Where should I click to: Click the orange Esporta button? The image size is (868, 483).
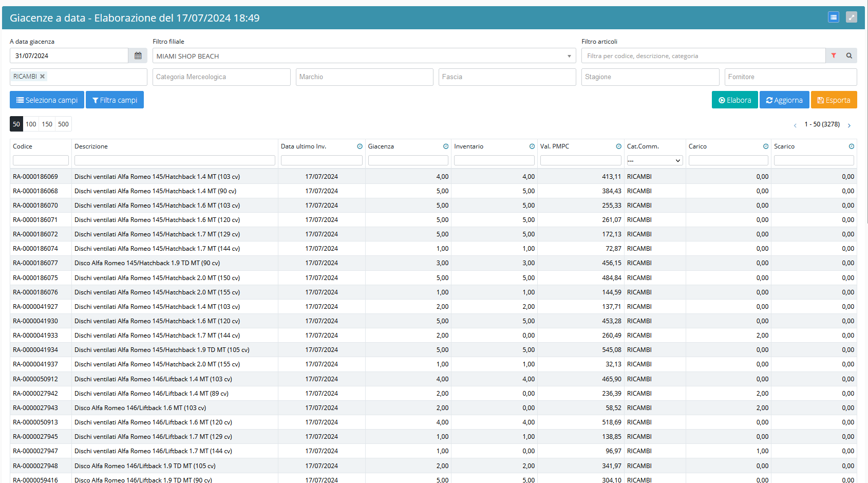click(x=834, y=100)
